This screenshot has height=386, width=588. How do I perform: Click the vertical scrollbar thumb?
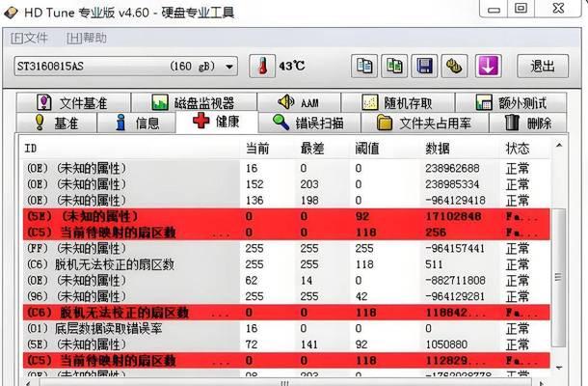[x=559, y=278]
